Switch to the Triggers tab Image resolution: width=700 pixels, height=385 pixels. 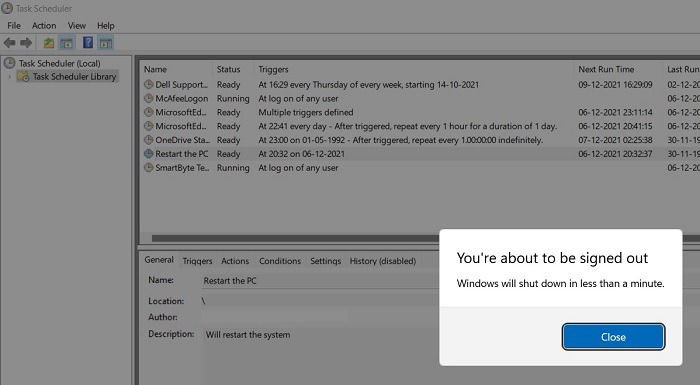197,261
